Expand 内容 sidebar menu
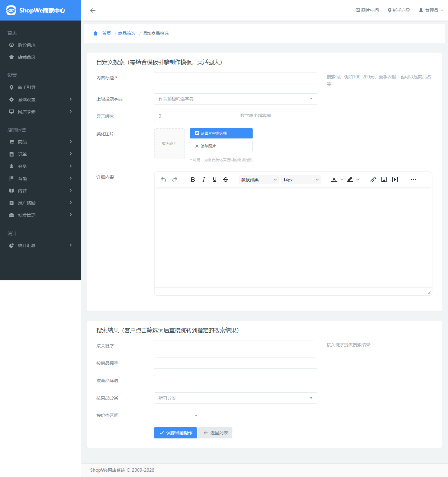 point(40,191)
